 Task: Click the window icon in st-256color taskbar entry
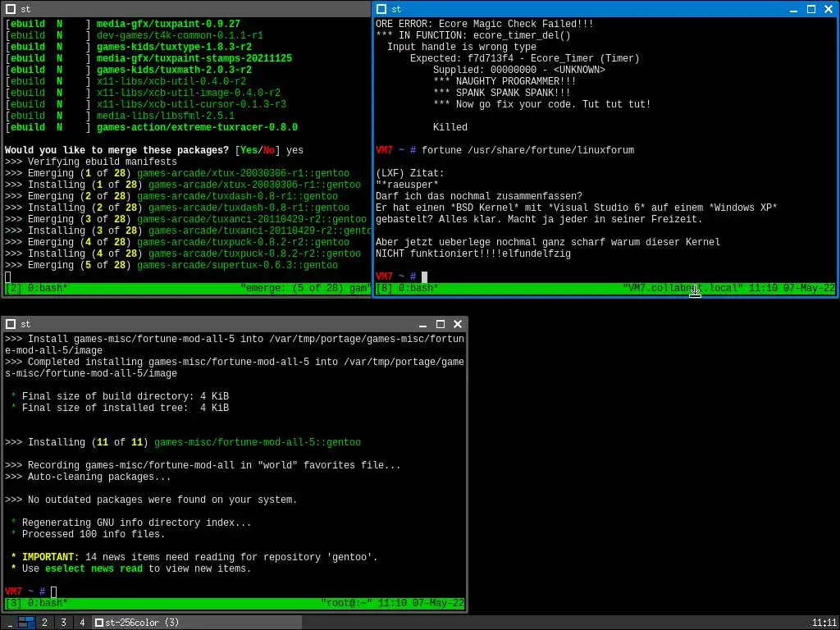99,623
